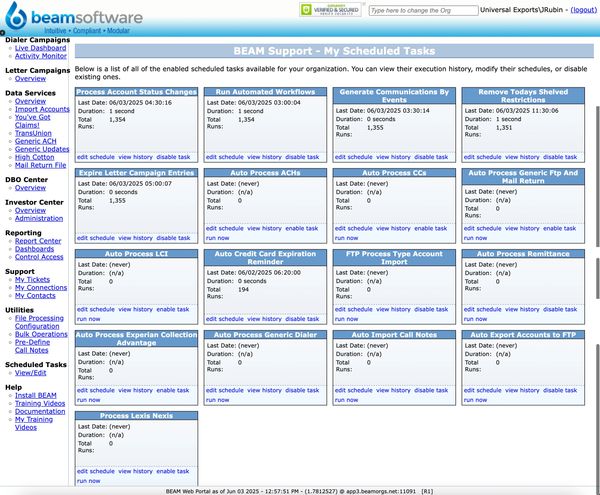Go to Import Accounts under Data Services
The image size is (600, 495).
[42, 109]
